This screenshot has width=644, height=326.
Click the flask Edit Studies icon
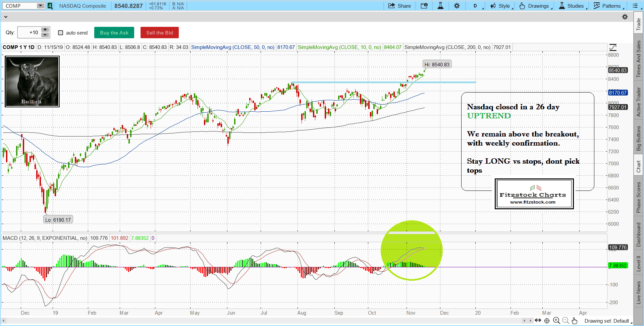tap(440, 6)
